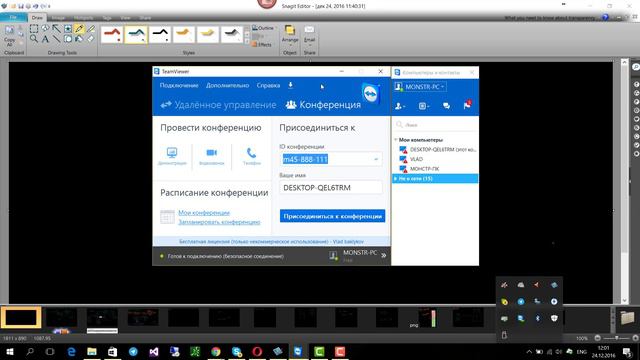The image size is (640, 360).
Task: Switch to the Hotspots ribbon tab
Action: 83,18
